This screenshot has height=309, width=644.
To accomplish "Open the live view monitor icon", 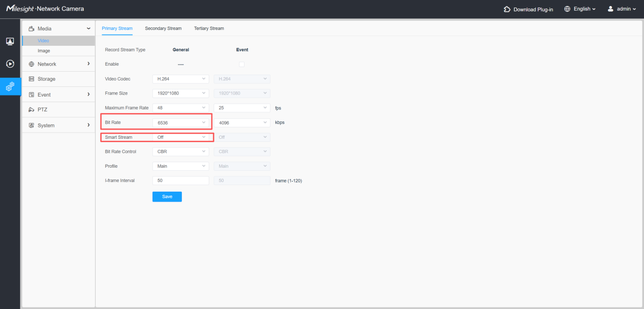I will point(10,41).
